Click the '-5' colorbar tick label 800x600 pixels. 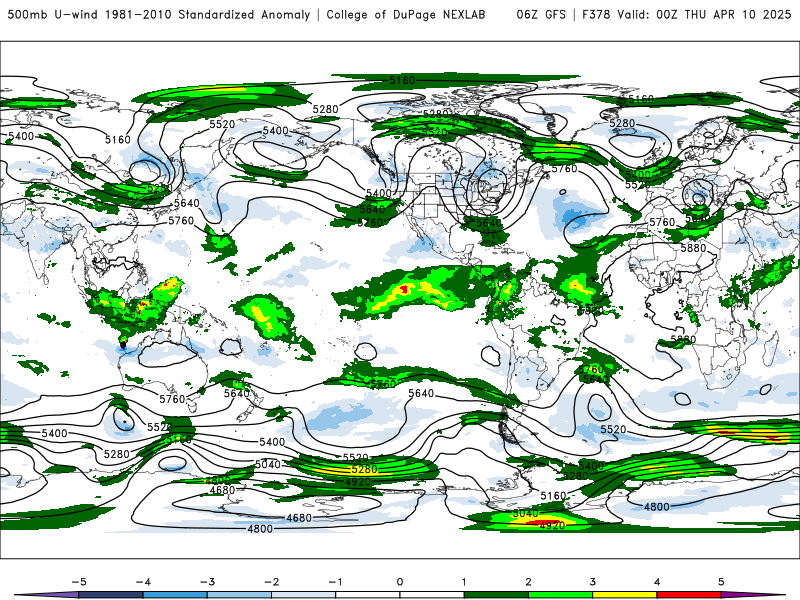79,582
